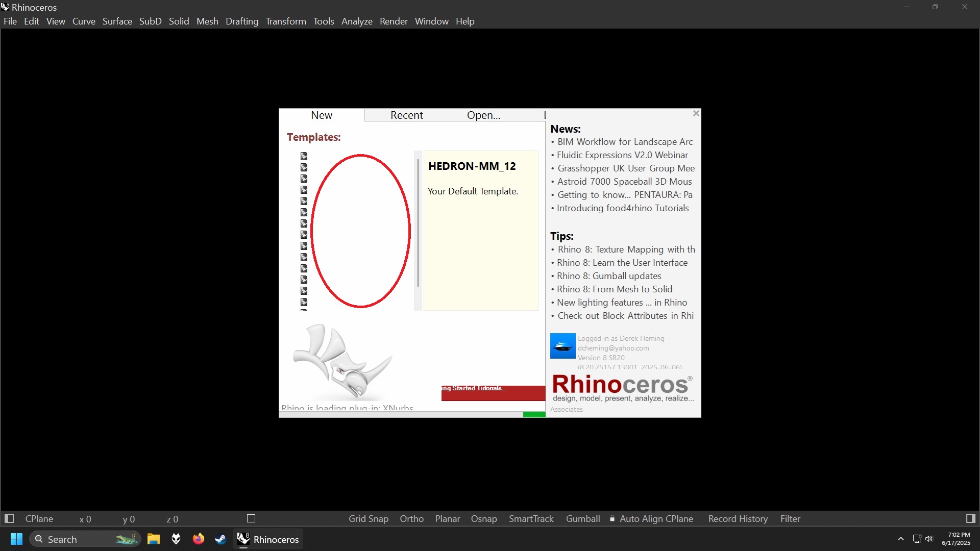
Task: Click the lock icon beside Auto Align CPlane
Action: 612,519
